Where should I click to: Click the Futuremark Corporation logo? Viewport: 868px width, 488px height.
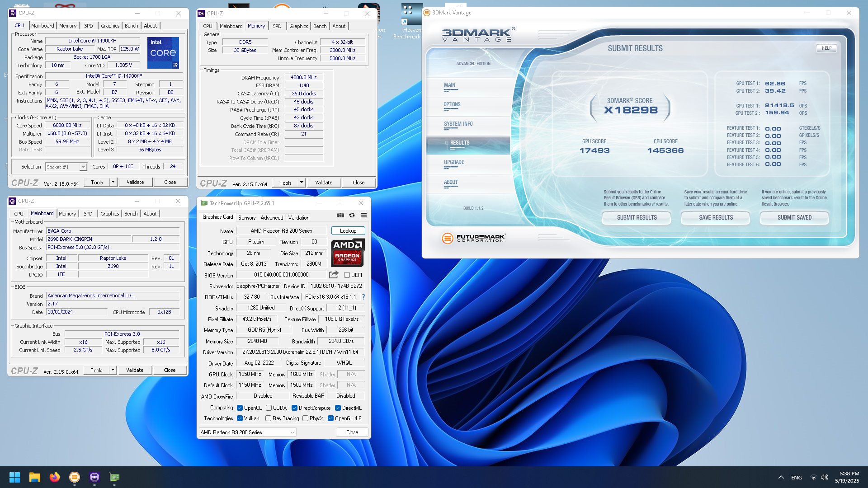(474, 238)
